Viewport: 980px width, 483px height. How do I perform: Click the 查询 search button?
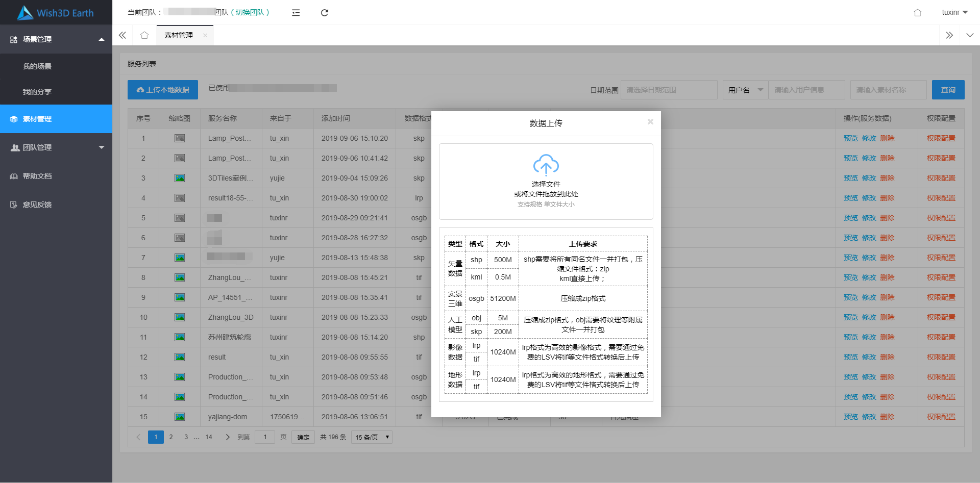(948, 89)
